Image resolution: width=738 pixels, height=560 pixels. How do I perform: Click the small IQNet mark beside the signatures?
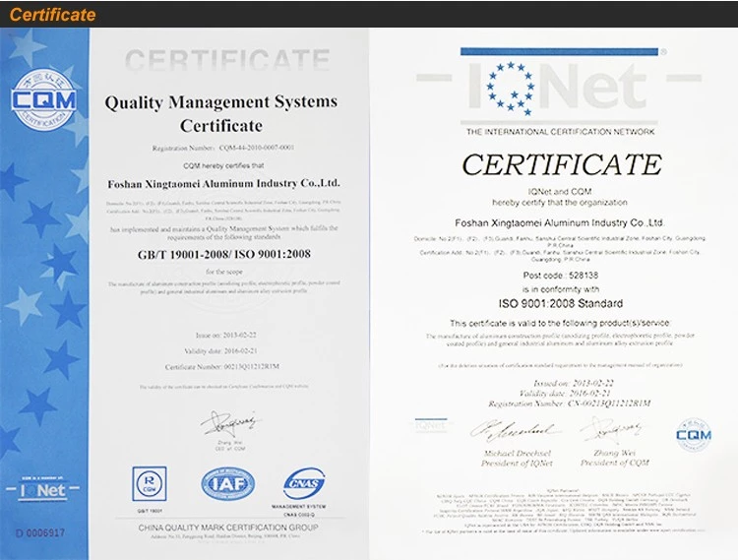[431, 425]
